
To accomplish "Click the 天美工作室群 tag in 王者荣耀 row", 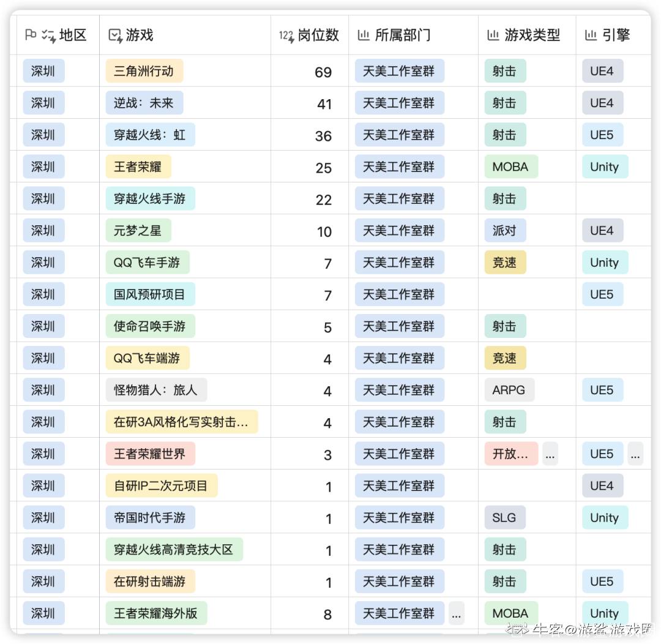I will click(399, 167).
